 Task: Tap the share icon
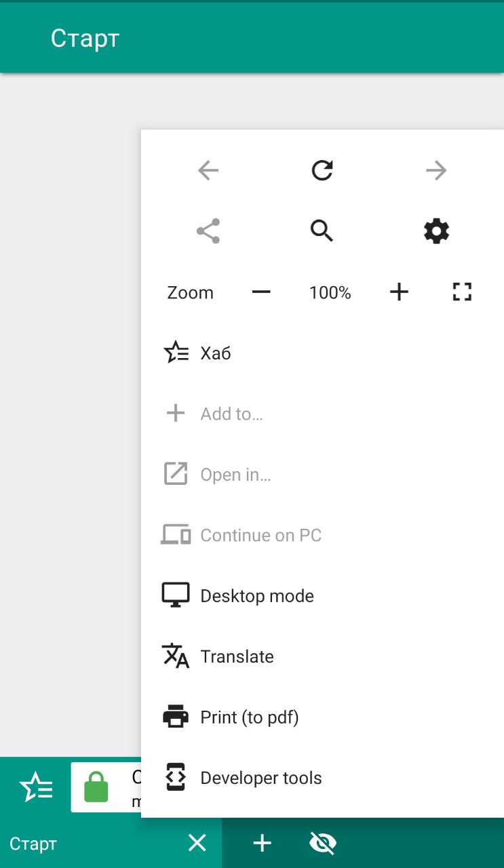tap(208, 231)
